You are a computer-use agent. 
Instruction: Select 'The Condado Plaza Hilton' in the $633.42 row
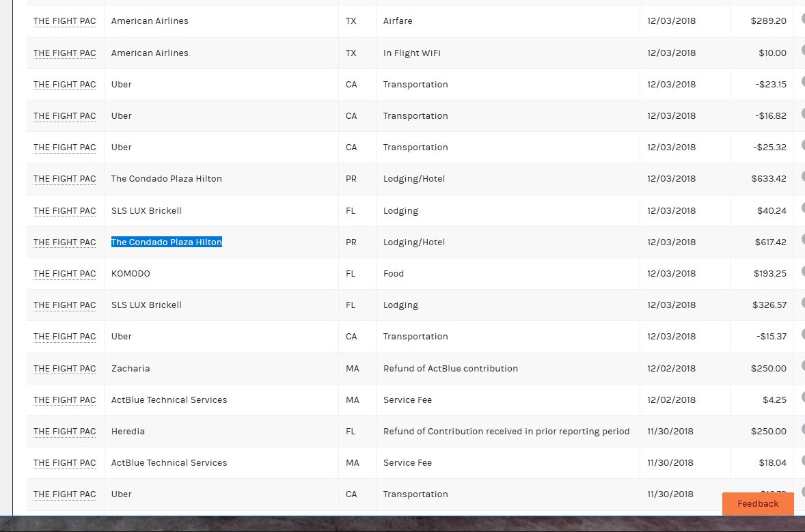tap(166, 178)
